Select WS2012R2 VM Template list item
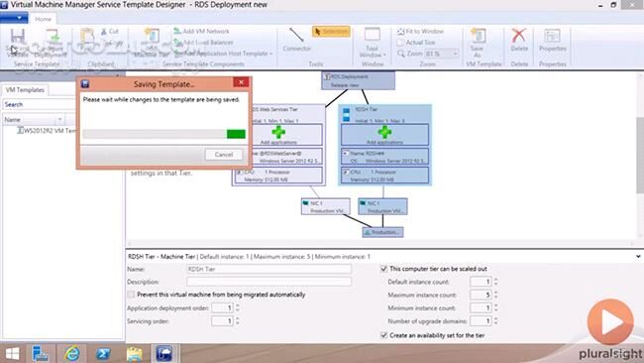The width and height of the screenshot is (644, 363). (46, 130)
